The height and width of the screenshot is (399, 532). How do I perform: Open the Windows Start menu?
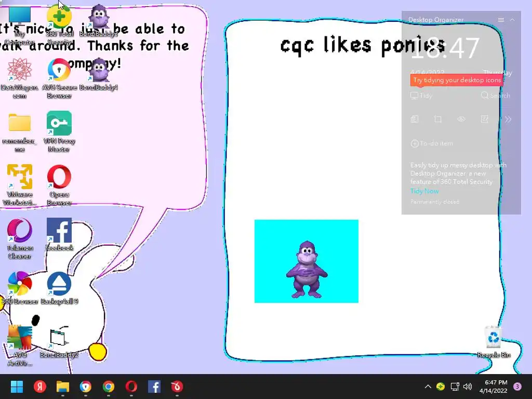(17, 387)
